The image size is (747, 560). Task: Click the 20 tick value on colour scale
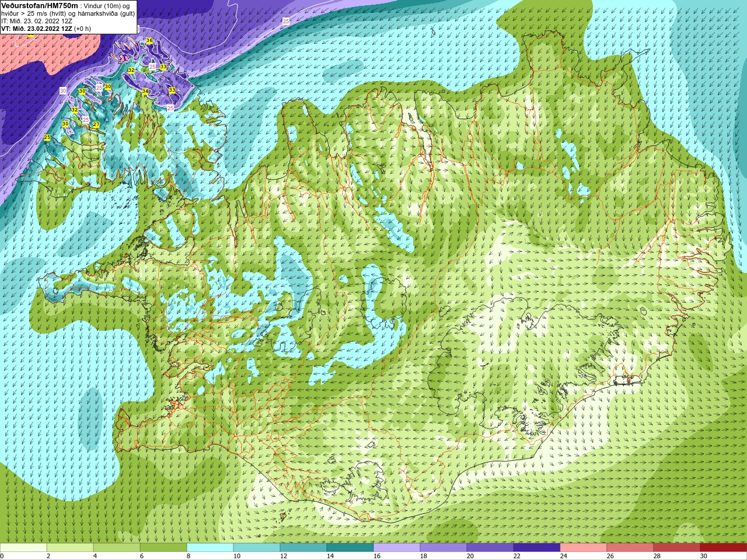click(470, 556)
